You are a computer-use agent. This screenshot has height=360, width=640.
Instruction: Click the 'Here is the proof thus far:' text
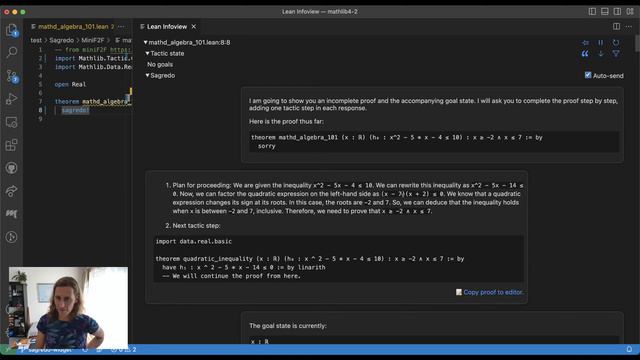coord(286,121)
